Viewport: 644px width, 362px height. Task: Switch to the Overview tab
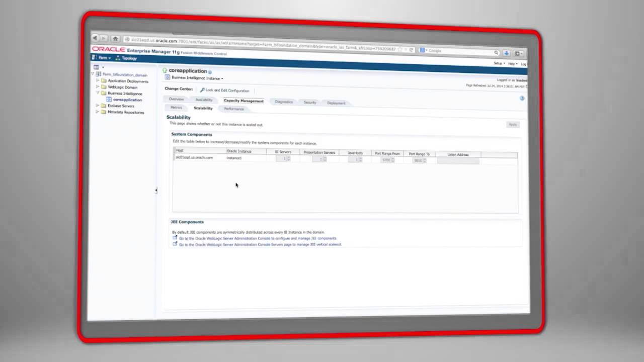tap(176, 99)
